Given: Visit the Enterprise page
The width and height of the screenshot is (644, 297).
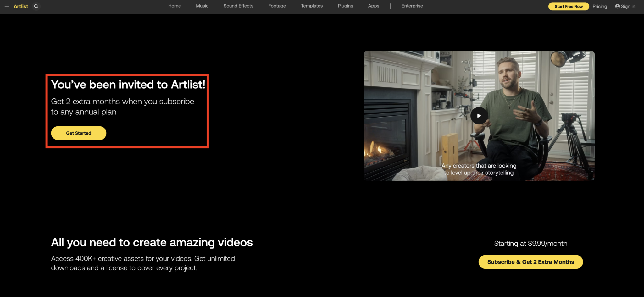Looking at the screenshot, I should [412, 6].
